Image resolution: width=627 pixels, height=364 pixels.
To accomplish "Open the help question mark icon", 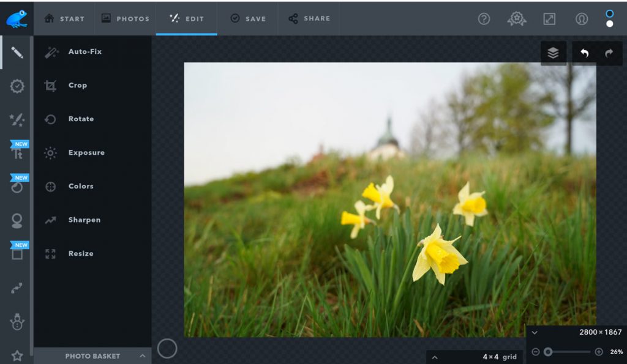I will click(x=484, y=19).
